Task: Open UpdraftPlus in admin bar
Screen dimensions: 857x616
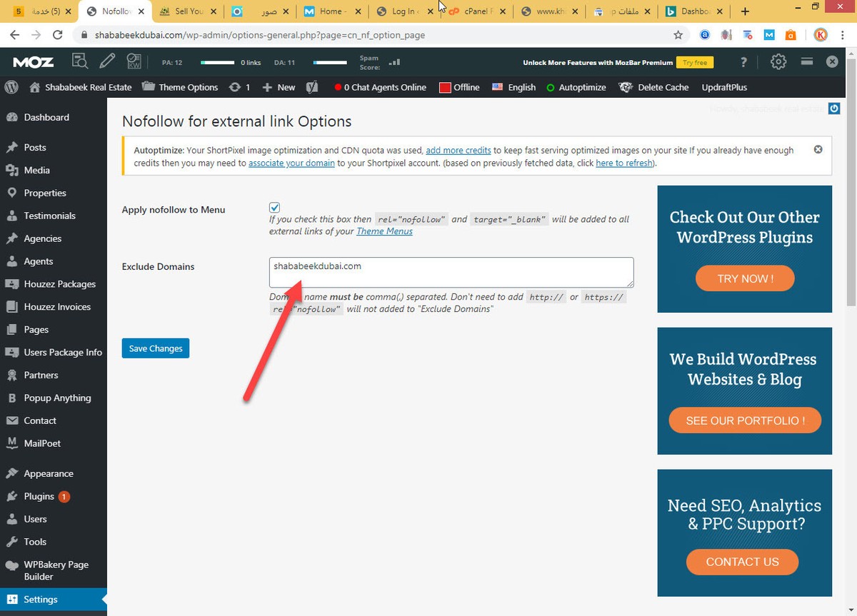Action: pos(724,87)
